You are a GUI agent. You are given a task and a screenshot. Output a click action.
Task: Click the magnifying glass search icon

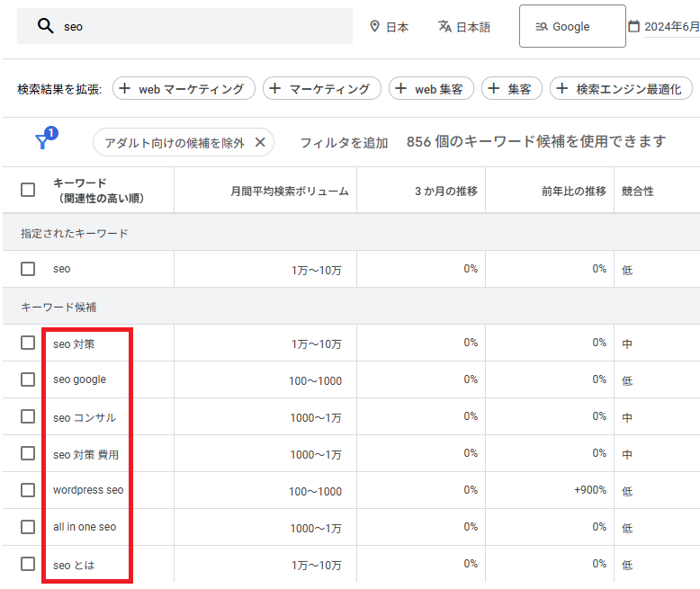pyautogui.click(x=46, y=26)
